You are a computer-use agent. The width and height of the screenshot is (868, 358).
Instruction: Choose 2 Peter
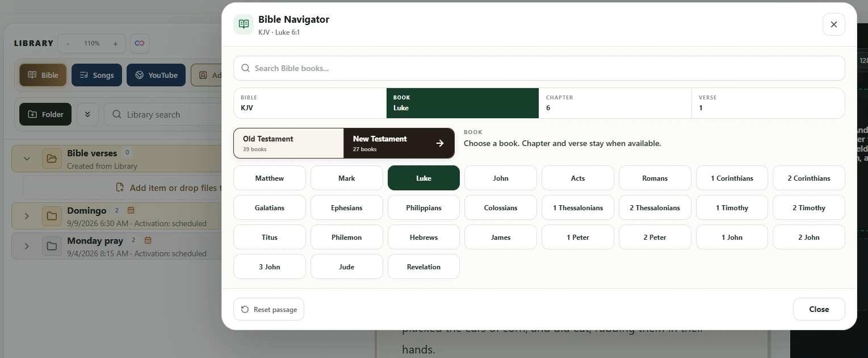tap(655, 237)
